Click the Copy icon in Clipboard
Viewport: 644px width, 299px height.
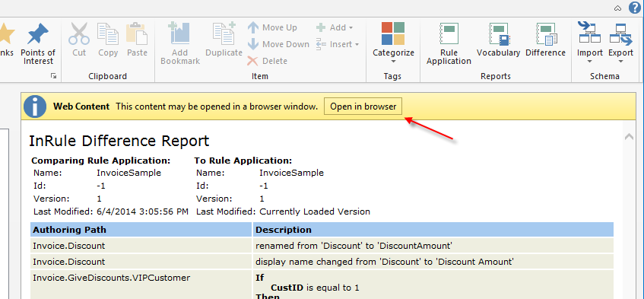pos(108,34)
